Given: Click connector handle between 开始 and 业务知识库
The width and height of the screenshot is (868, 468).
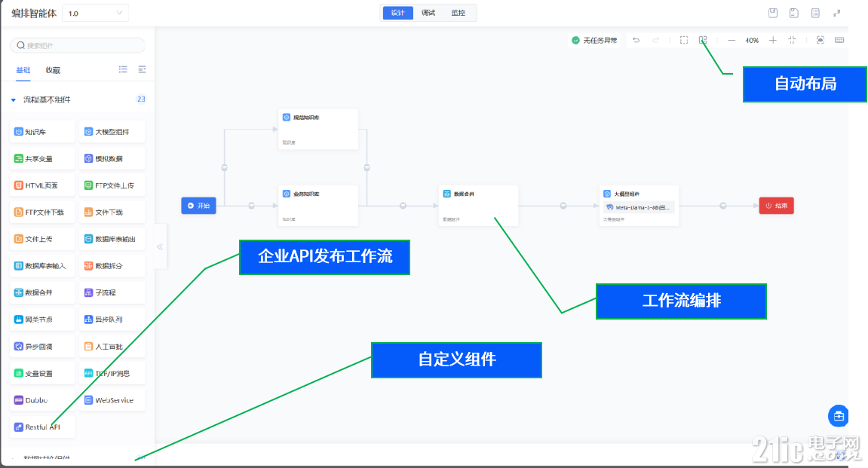Looking at the screenshot, I should point(251,205).
